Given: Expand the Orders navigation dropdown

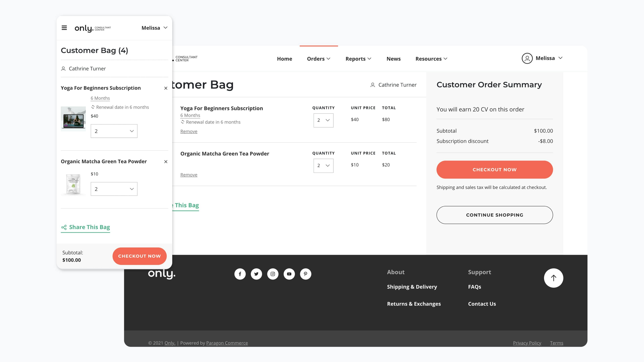Looking at the screenshot, I should pos(318,59).
